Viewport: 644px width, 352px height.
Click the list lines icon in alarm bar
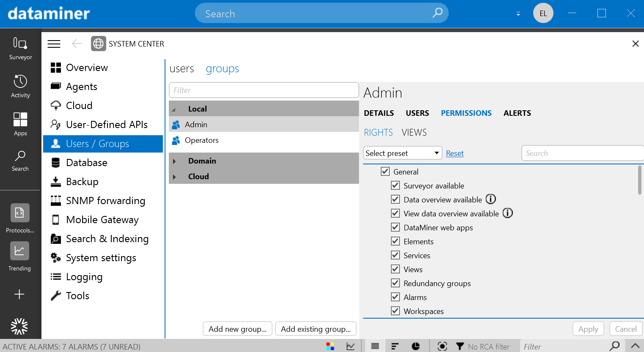click(375, 347)
